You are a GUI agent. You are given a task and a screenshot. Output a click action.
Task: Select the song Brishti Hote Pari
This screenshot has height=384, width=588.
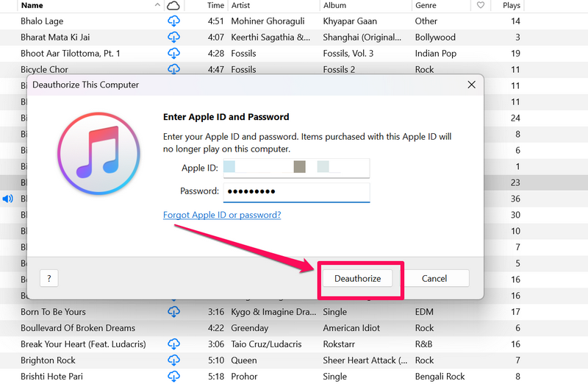point(51,376)
